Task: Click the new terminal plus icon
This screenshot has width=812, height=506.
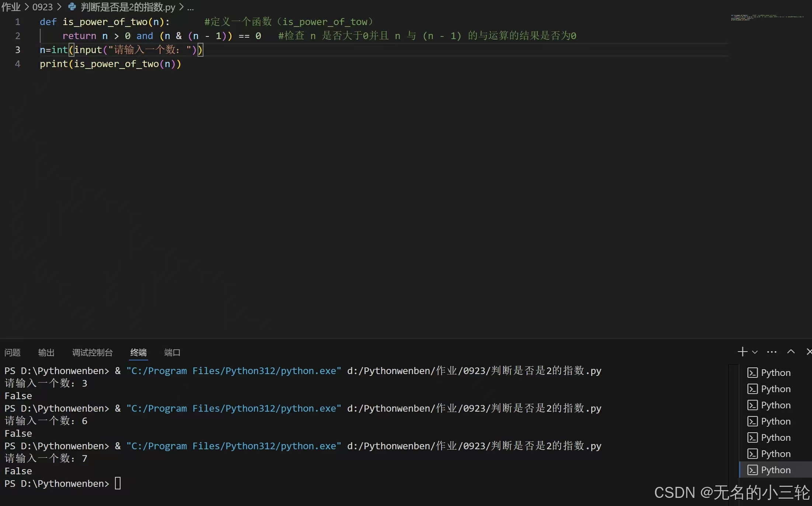Action: (x=742, y=352)
